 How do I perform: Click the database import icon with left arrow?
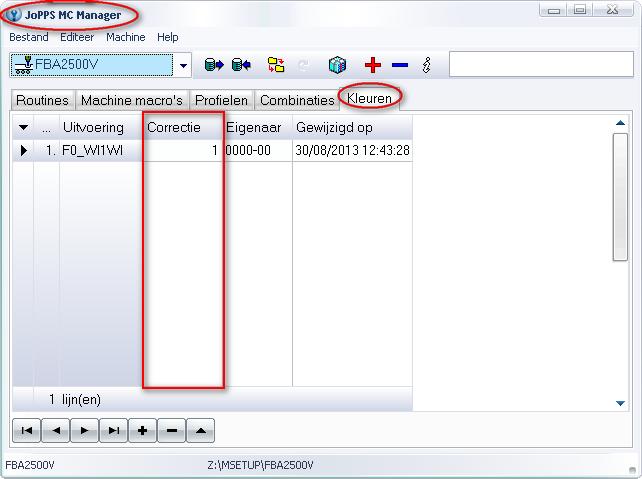[241, 65]
